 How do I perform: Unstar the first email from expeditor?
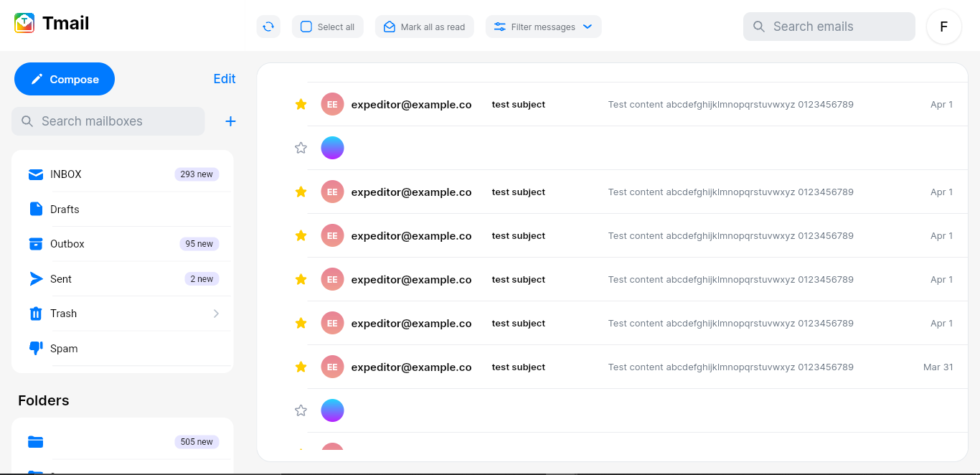(301, 104)
